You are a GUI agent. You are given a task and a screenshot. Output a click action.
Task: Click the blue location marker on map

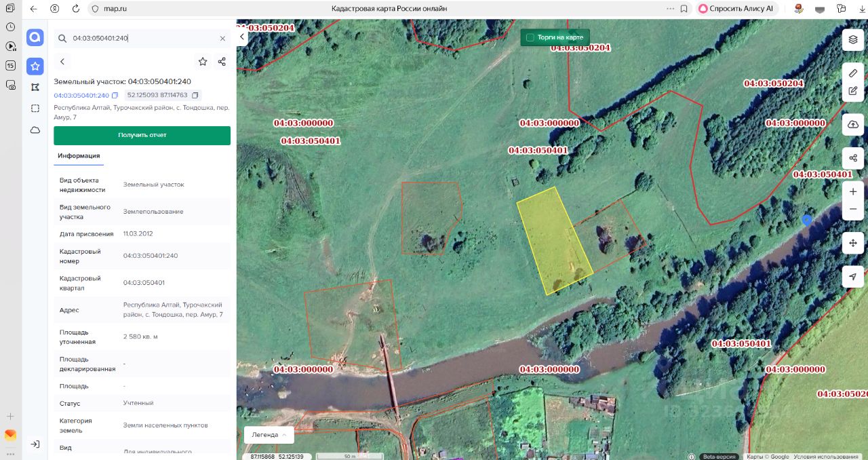(807, 220)
